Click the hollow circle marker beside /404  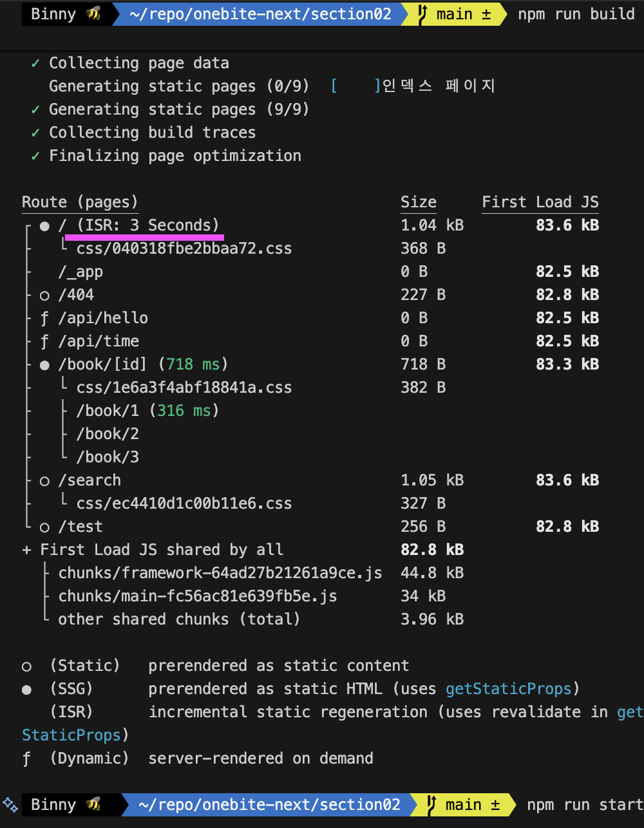click(x=44, y=296)
